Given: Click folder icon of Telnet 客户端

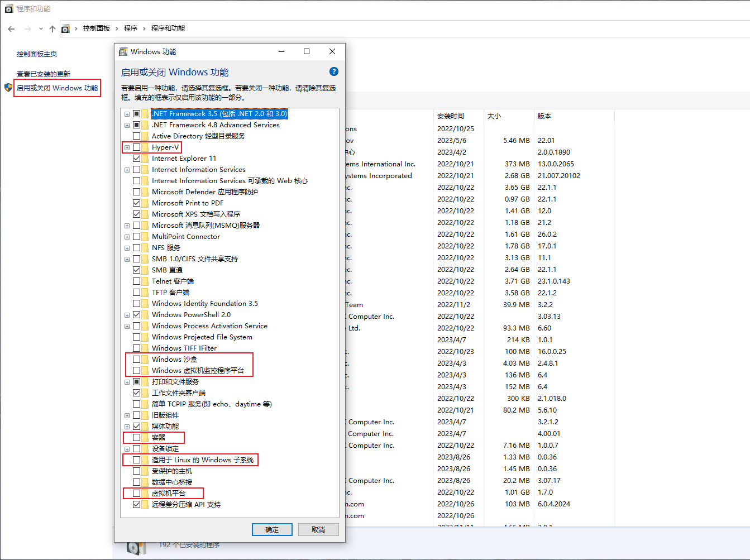Looking at the screenshot, I should click(145, 281).
